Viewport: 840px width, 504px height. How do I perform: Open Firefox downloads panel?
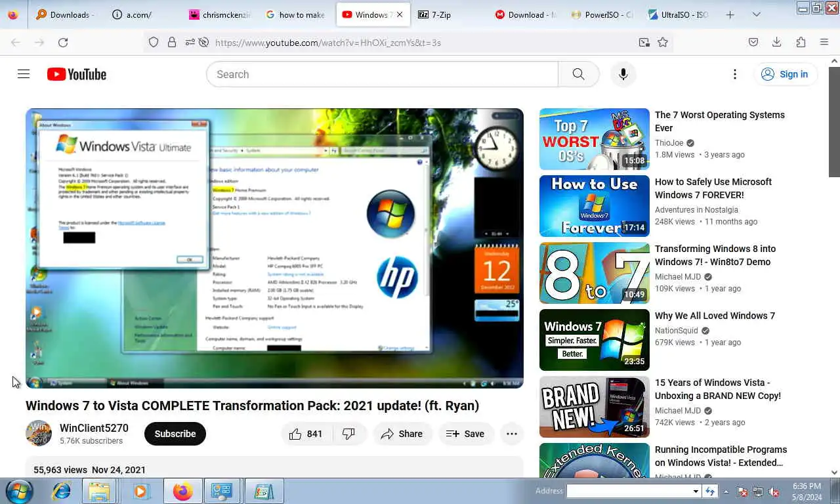(777, 42)
